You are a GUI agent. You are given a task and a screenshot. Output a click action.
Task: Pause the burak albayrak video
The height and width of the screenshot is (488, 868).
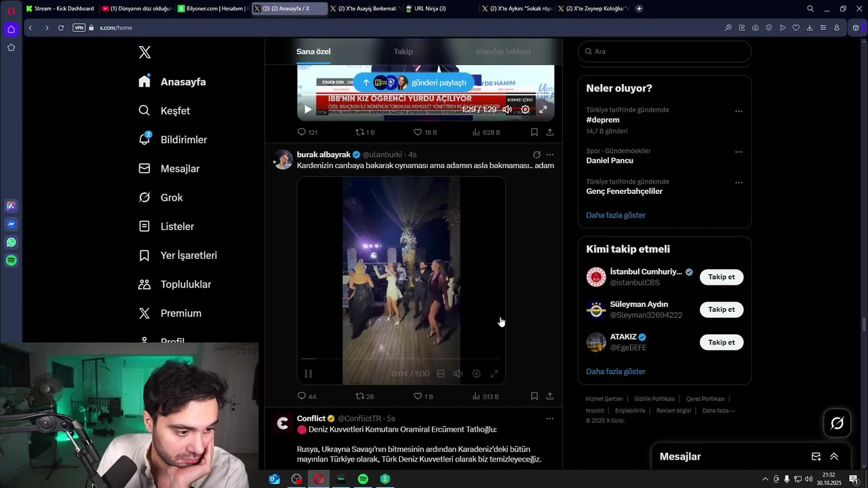pyautogui.click(x=308, y=373)
